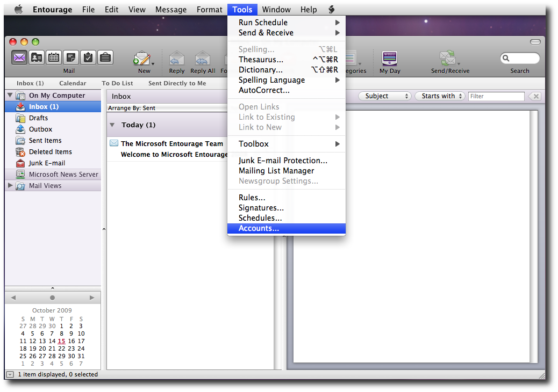The height and width of the screenshot is (392, 558).
Task: Click the Reply All toolbar icon
Action: pos(203,59)
